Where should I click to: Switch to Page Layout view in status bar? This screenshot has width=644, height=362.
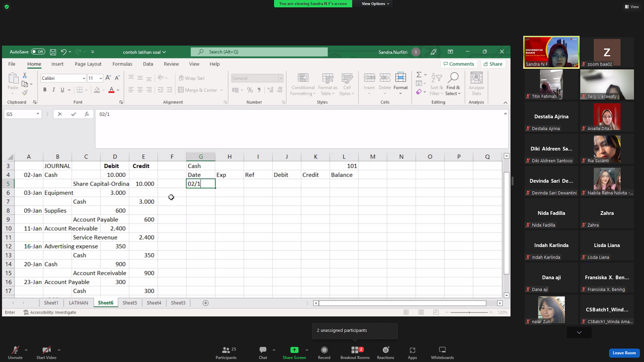click(x=421, y=312)
